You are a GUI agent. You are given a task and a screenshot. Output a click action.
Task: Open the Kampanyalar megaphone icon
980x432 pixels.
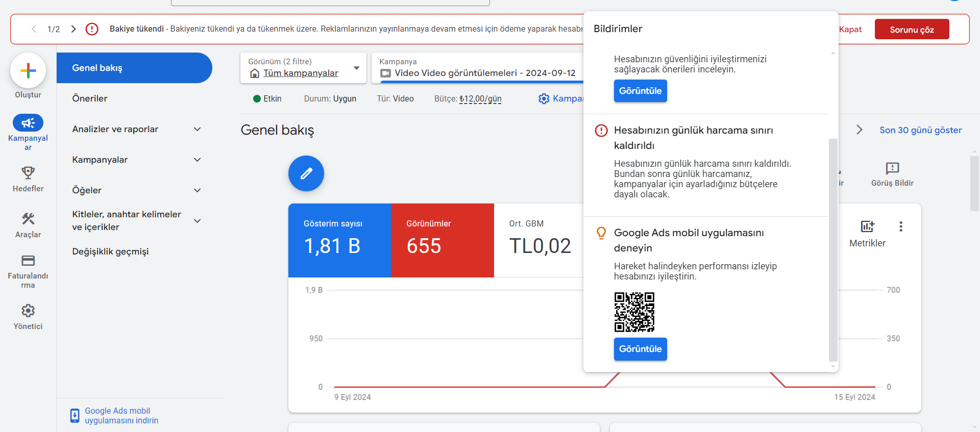click(x=28, y=123)
